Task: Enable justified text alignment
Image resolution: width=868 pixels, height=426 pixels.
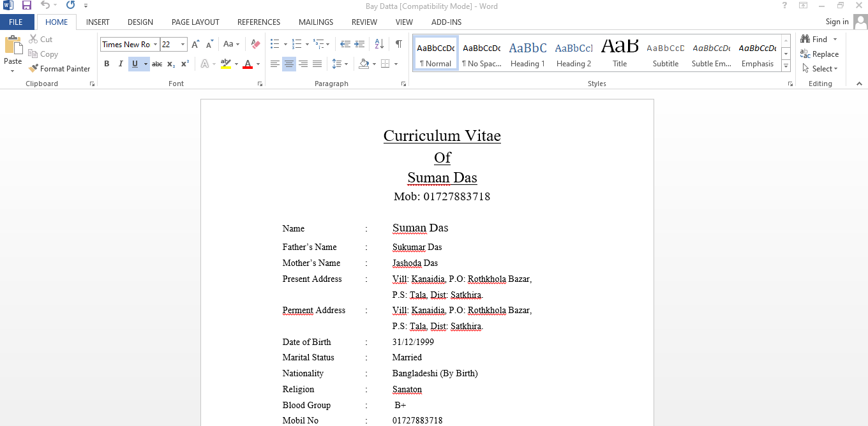Action: click(317, 63)
